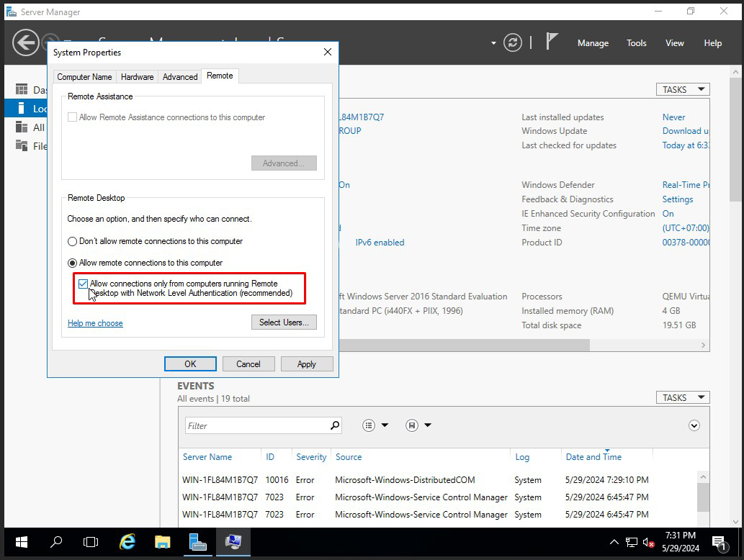Switch to the Advanced tab
744x560 pixels.
coord(179,76)
